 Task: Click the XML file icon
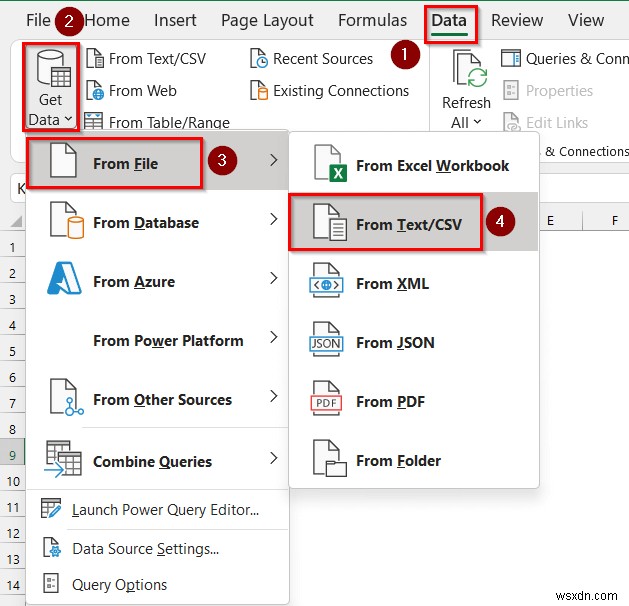(x=327, y=280)
